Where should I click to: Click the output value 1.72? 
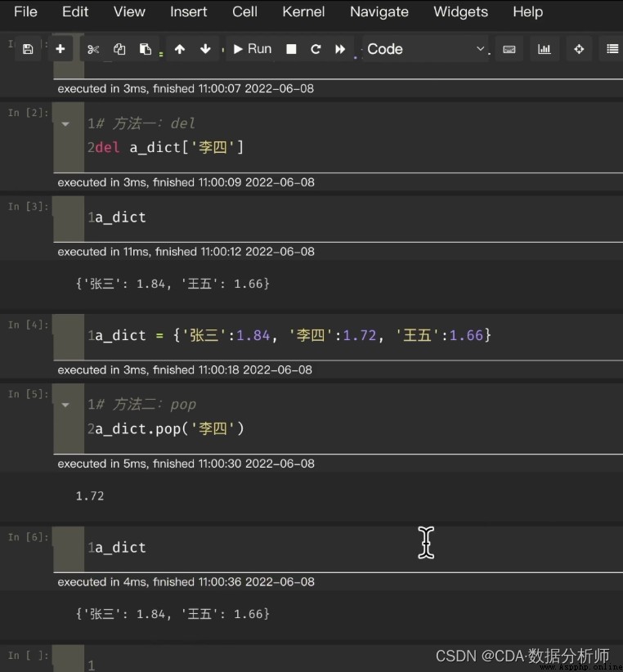(x=90, y=496)
